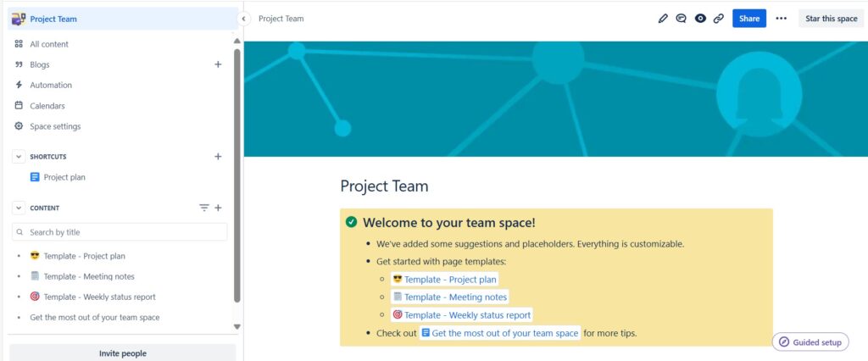Open Template - Project plan link in welcome panel
Screen dimensions: 868x361
(444, 280)
